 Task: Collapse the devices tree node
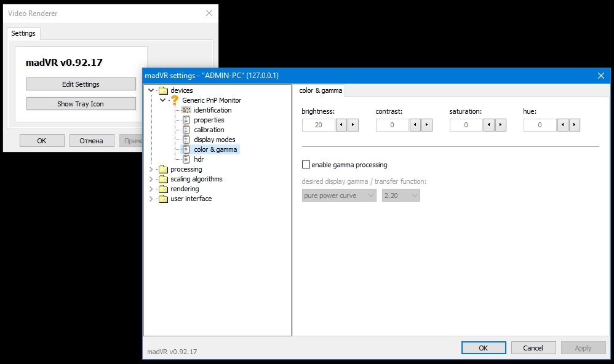click(x=151, y=90)
